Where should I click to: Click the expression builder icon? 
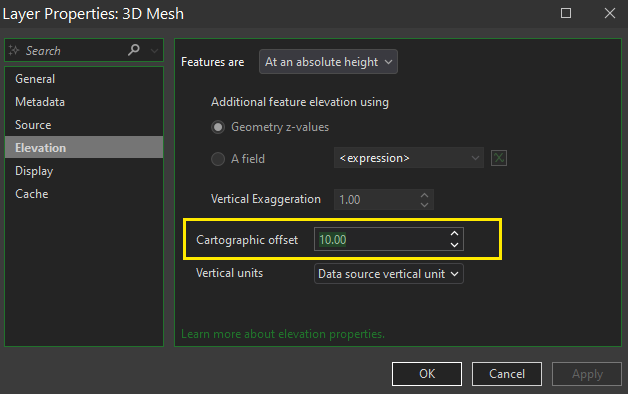(x=499, y=158)
